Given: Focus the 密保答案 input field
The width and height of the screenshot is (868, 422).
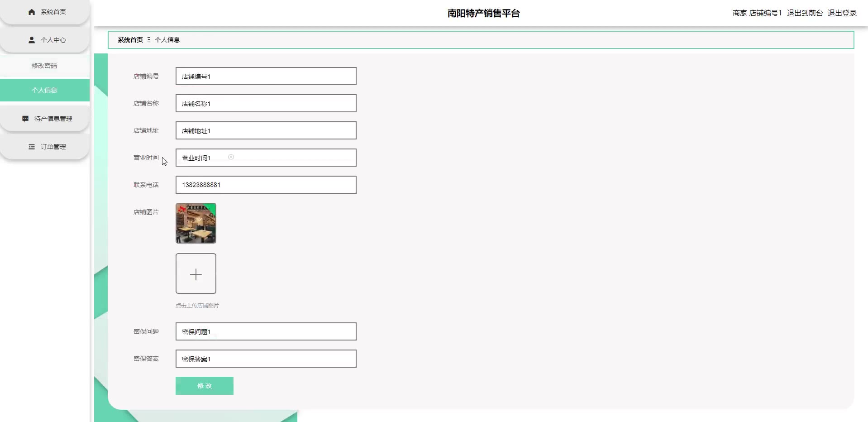Looking at the screenshot, I should [266, 359].
